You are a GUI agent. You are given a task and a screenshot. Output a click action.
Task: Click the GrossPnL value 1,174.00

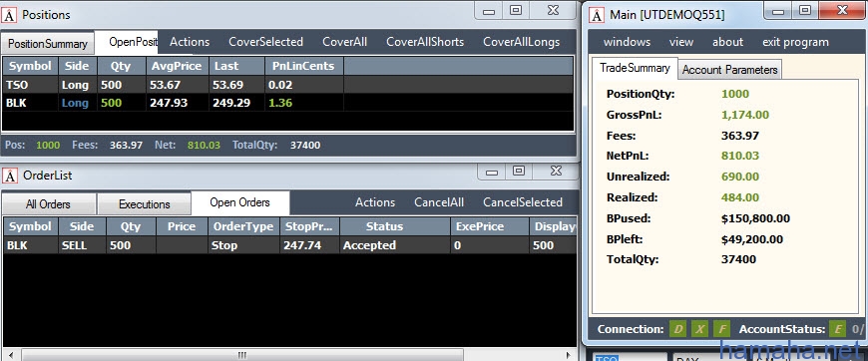pyautogui.click(x=745, y=115)
